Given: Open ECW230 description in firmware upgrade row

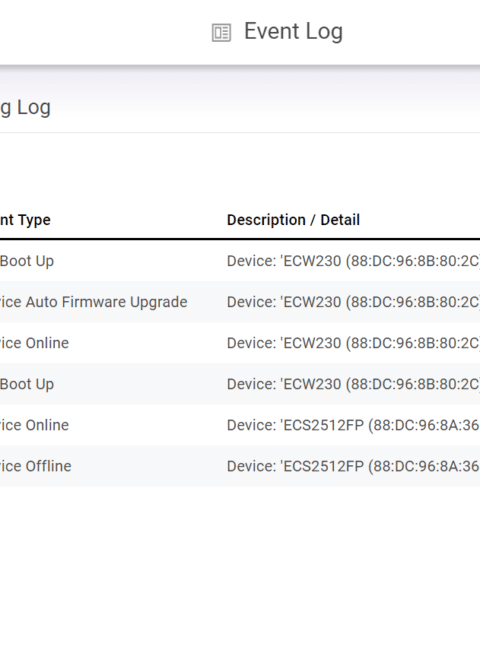Looking at the screenshot, I should click(x=353, y=302).
